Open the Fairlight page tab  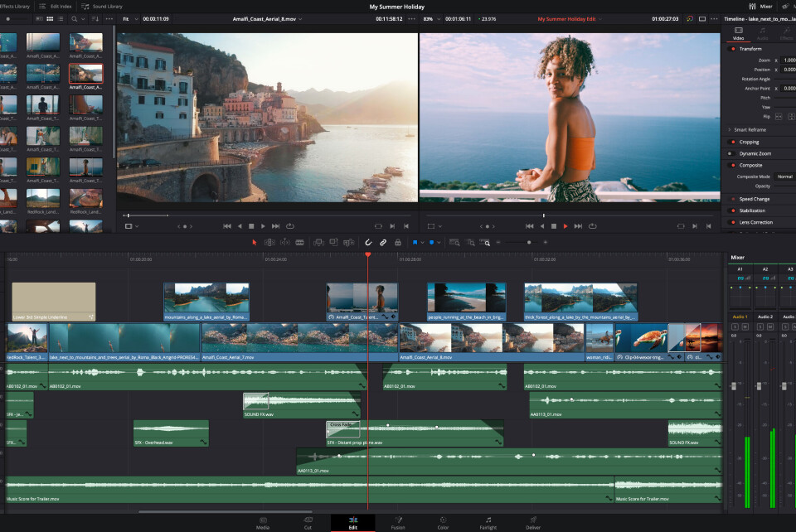point(488,523)
